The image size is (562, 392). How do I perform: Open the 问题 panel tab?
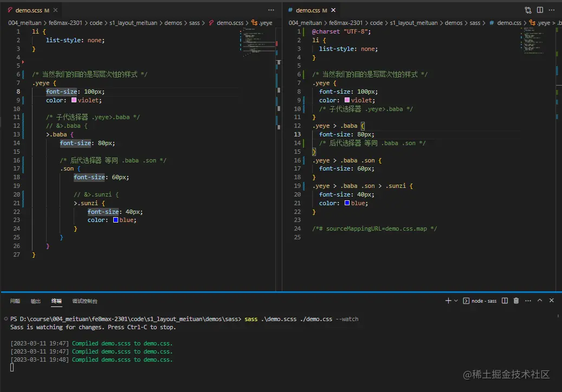click(x=15, y=301)
